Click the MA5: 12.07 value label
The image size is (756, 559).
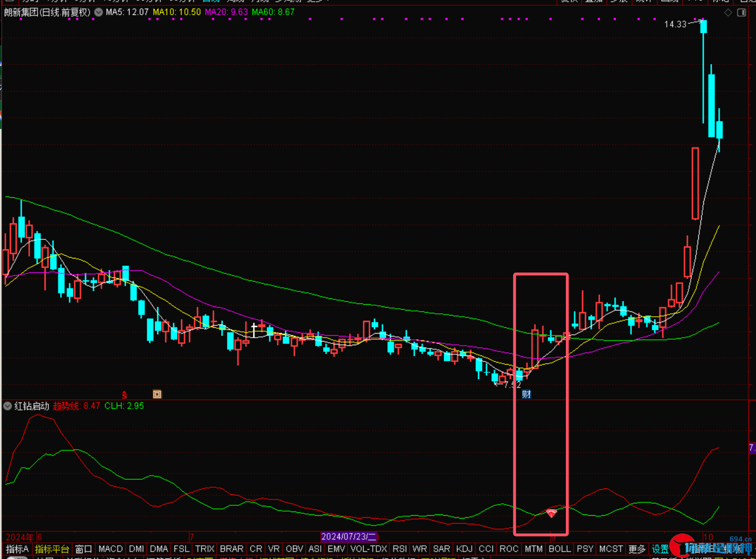pos(127,12)
